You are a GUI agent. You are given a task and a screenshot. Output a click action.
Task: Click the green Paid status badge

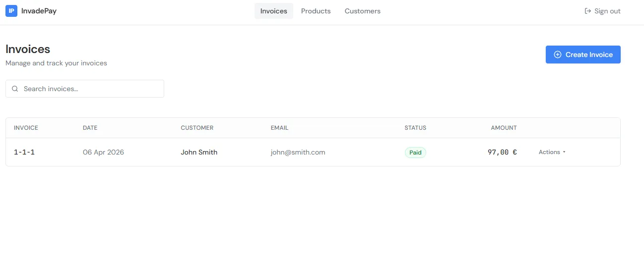pyautogui.click(x=415, y=153)
